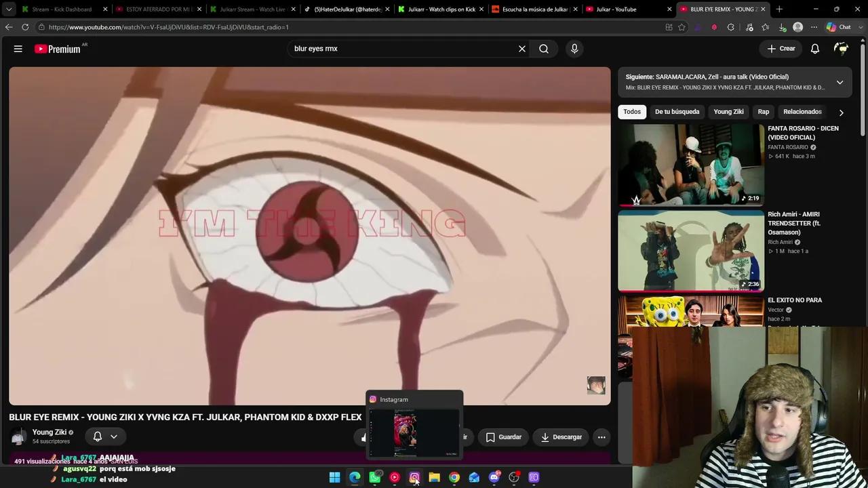
Task: Open the YouTube guide hamburger menu
Action: coord(18,49)
